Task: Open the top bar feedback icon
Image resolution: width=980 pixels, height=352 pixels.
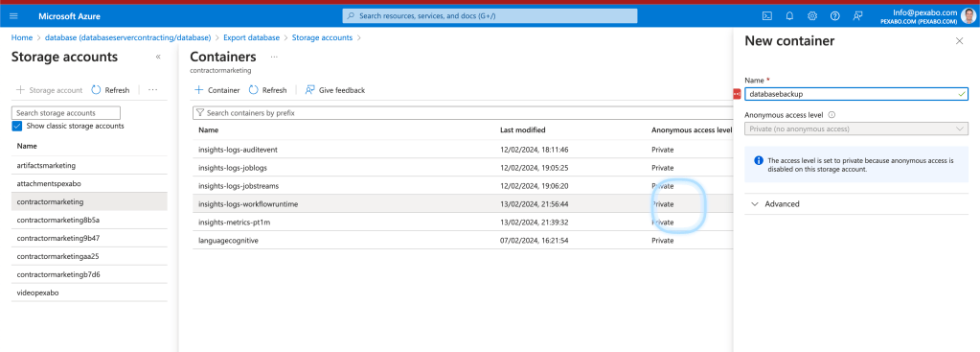Action: tap(857, 16)
